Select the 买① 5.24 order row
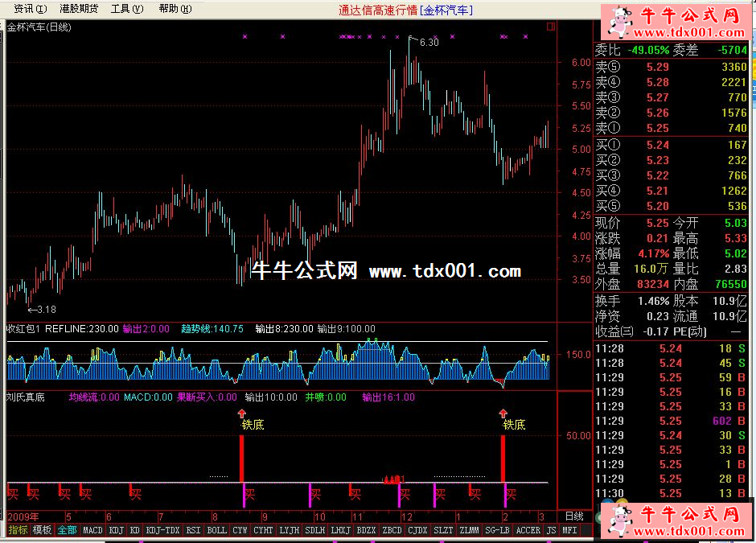This screenshot has height=543, width=756. [x=671, y=145]
